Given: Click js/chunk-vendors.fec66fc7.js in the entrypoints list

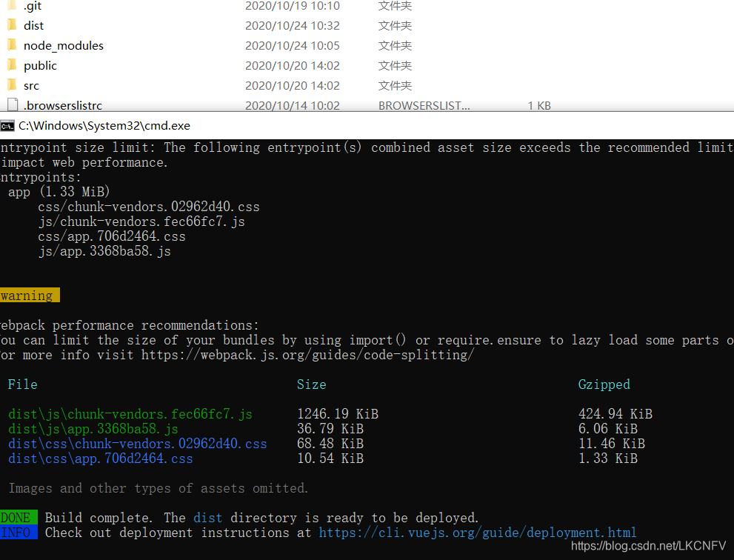Looking at the screenshot, I should (141, 221).
